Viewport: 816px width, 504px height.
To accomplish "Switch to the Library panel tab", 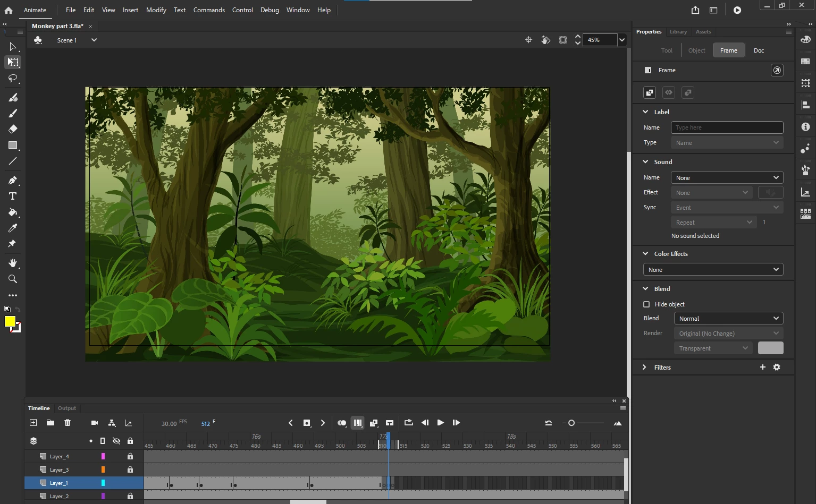I will (x=678, y=32).
